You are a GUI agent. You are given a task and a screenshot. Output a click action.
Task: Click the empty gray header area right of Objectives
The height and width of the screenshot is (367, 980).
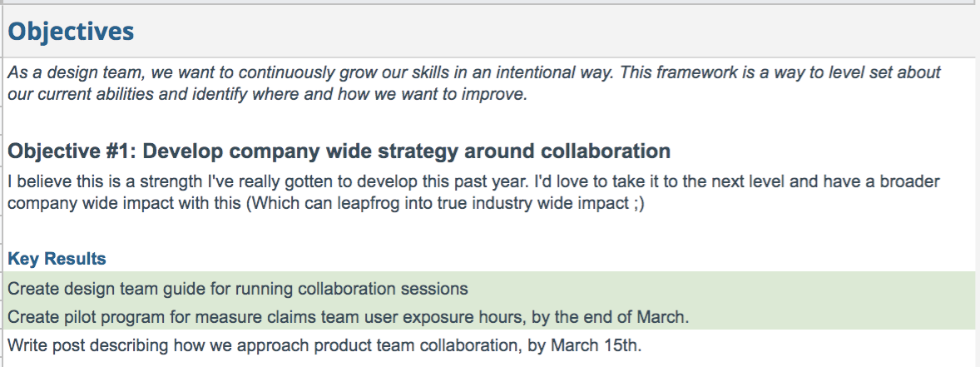(x=557, y=32)
